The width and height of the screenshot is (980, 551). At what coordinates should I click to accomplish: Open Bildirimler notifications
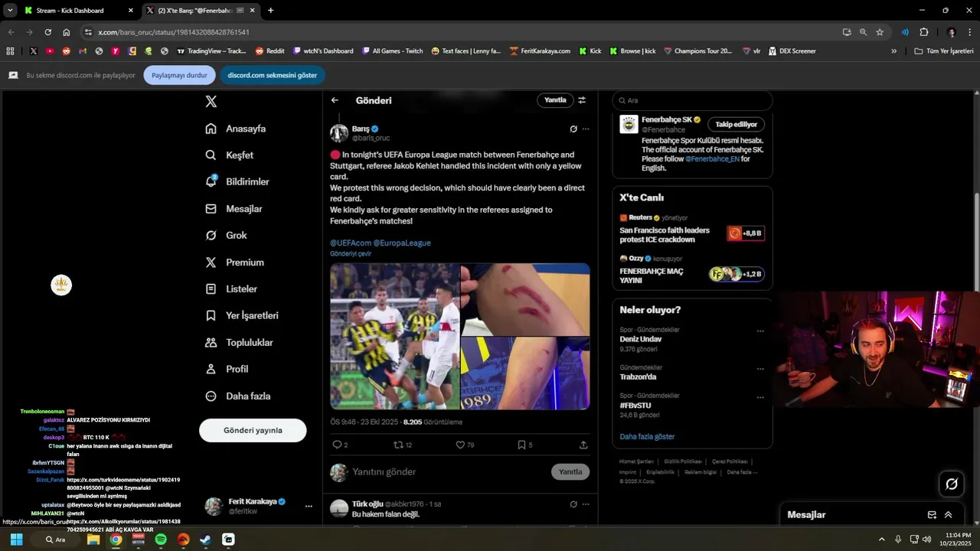(x=237, y=182)
